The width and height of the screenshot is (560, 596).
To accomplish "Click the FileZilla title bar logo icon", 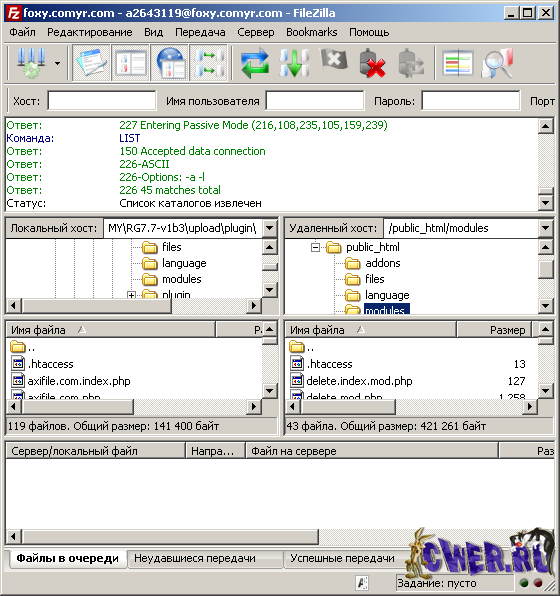I will [13, 13].
